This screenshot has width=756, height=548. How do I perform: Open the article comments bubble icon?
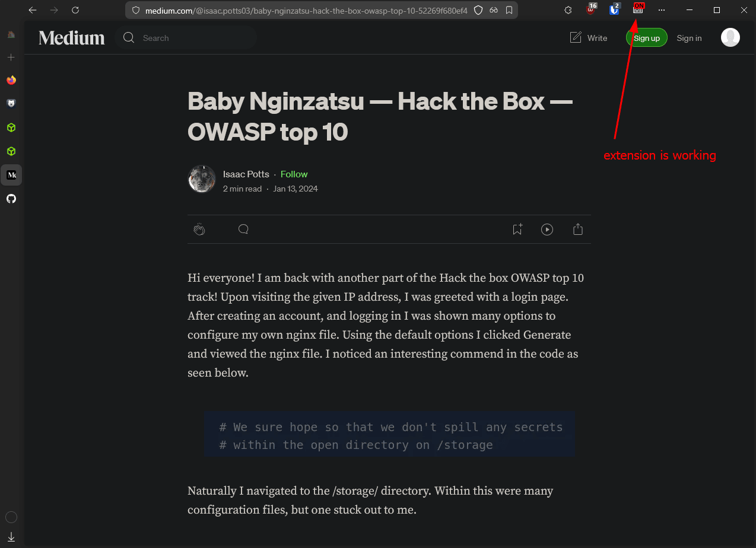point(243,230)
